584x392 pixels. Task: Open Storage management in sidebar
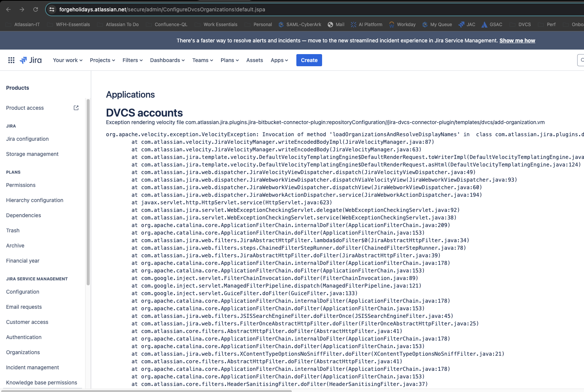tap(32, 154)
